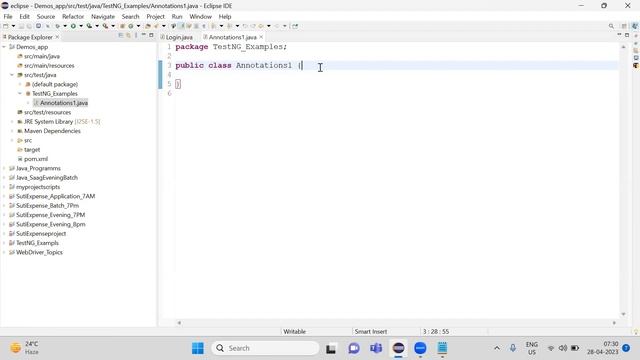Image resolution: width=640 pixels, height=360 pixels.
Task: Toggle Skip All Breakpoints
Action: pos(47,26)
